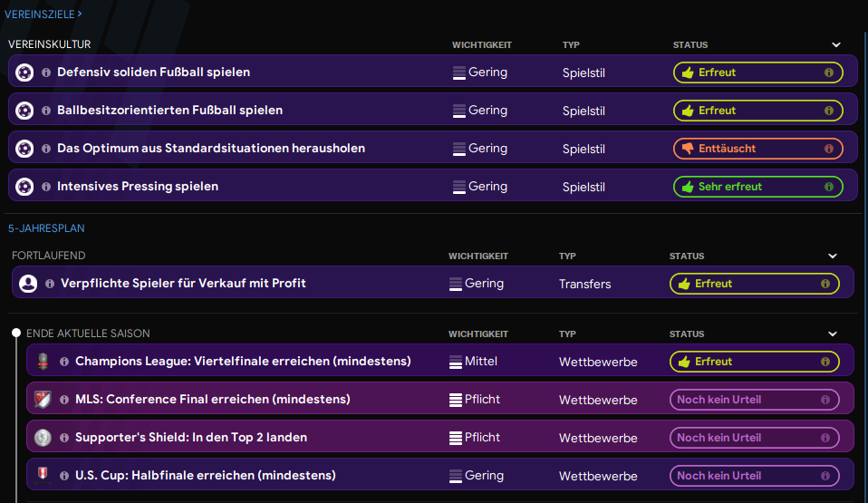Click Supporter's Shield round icon

[x=43, y=438]
